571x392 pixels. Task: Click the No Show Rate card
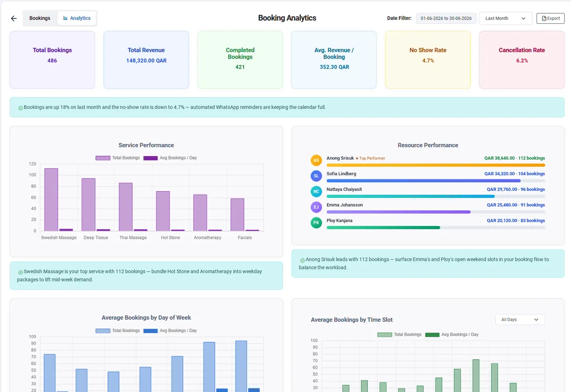click(x=428, y=60)
